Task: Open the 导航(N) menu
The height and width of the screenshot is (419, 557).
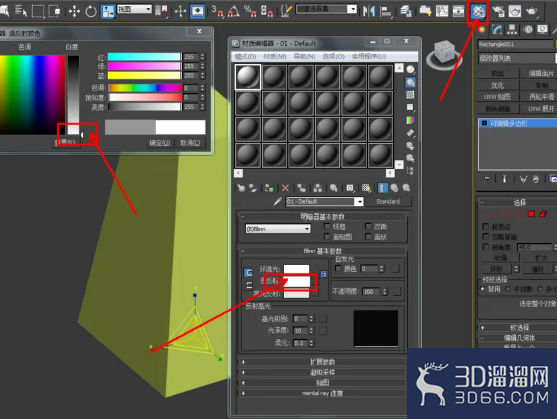Action: (304, 56)
